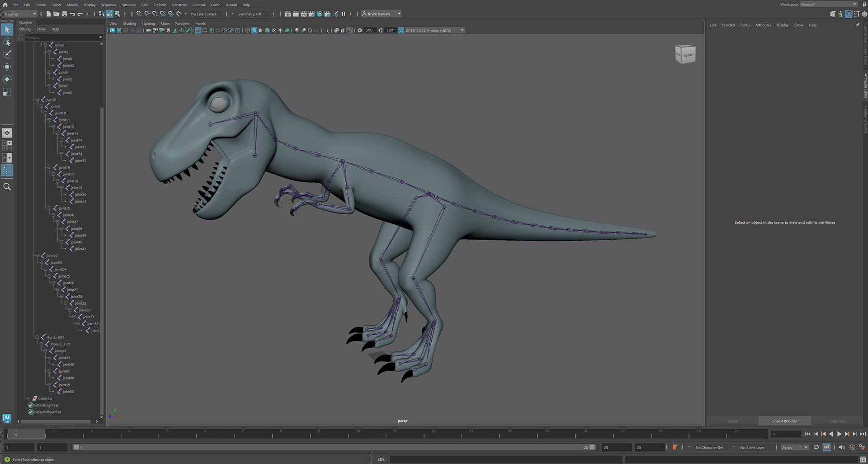Viewport: 868px width, 464px height.
Task: Toggle audio mute on the range slider
Action: coord(841,447)
